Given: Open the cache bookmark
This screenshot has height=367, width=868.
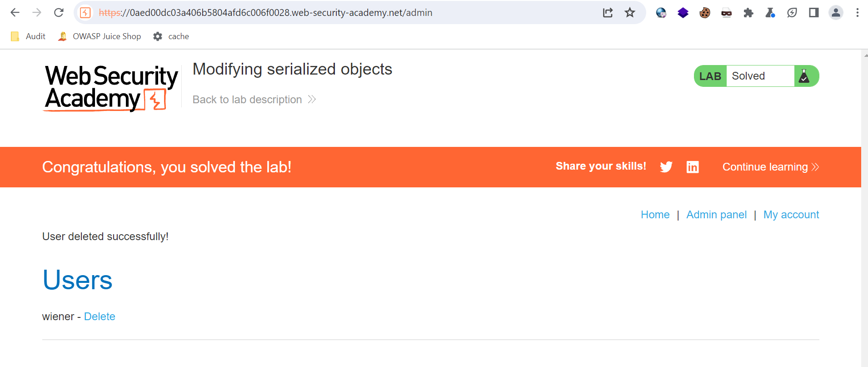Looking at the screenshot, I should [171, 36].
